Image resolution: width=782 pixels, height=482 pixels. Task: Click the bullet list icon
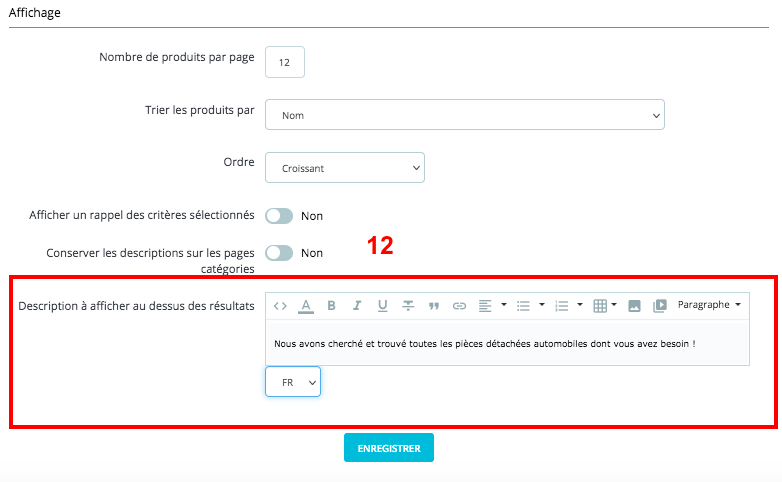point(529,306)
